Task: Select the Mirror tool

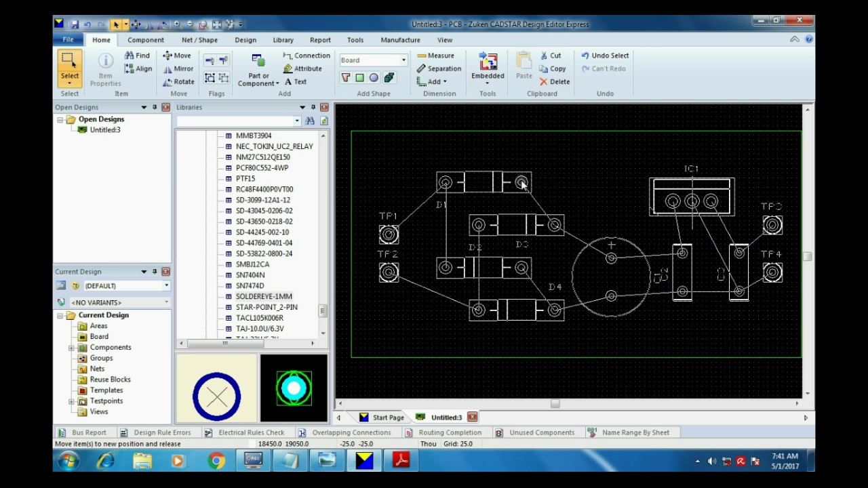Action: tap(178, 68)
